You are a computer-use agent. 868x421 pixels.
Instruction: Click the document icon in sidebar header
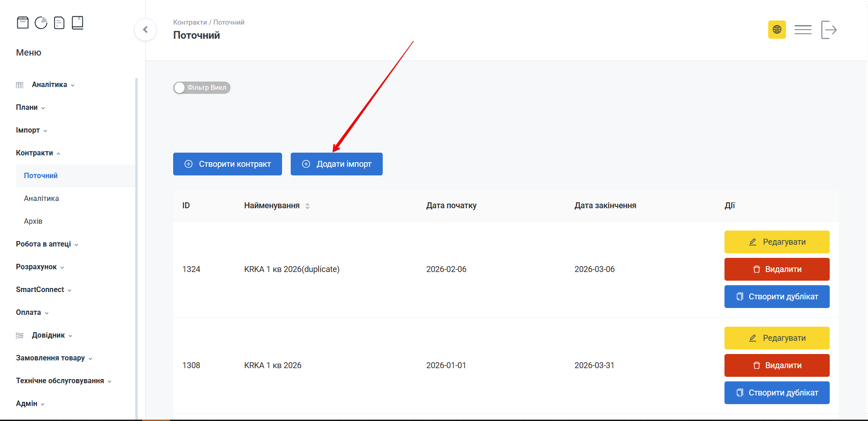(x=59, y=22)
